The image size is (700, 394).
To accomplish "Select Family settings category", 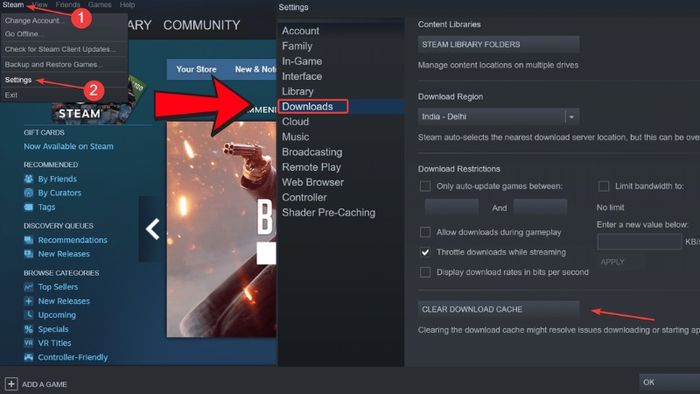I will tap(297, 46).
